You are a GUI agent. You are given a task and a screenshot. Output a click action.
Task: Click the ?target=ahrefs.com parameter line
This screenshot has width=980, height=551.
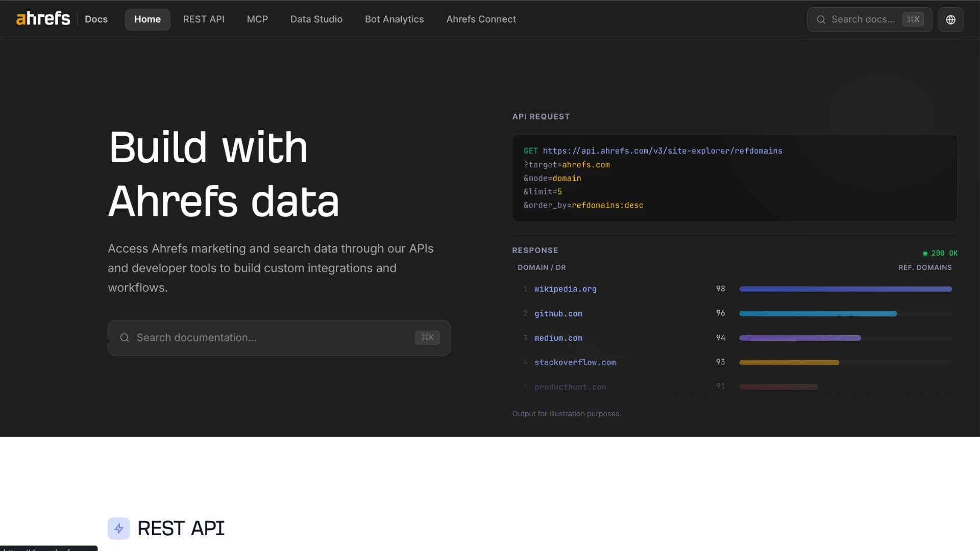pyautogui.click(x=567, y=165)
